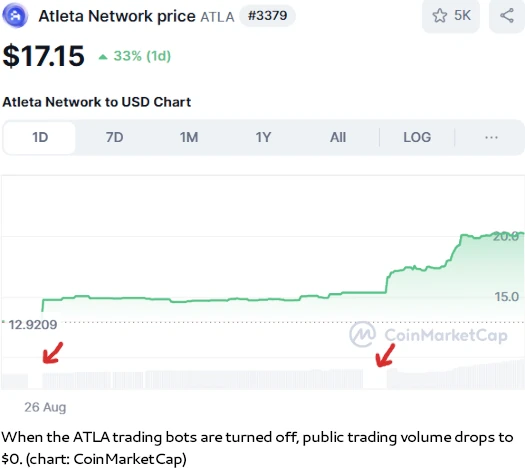
Task: Open the share icon button
Action: click(x=507, y=16)
